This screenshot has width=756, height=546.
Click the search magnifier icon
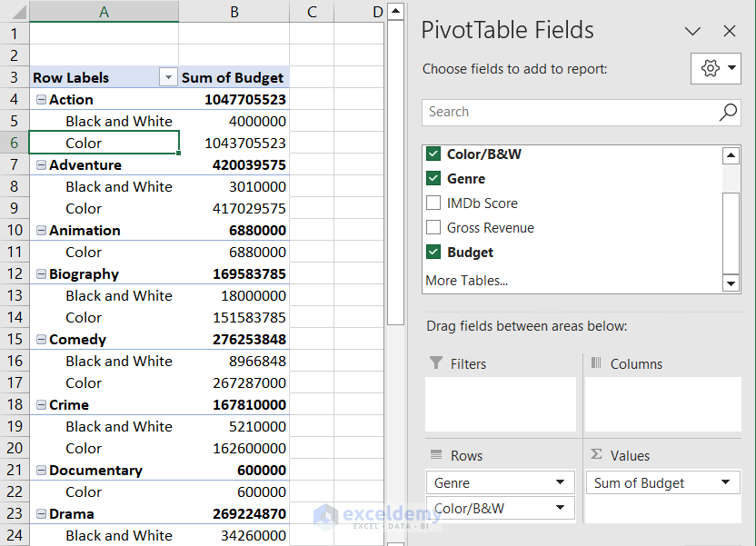point(728,113)
